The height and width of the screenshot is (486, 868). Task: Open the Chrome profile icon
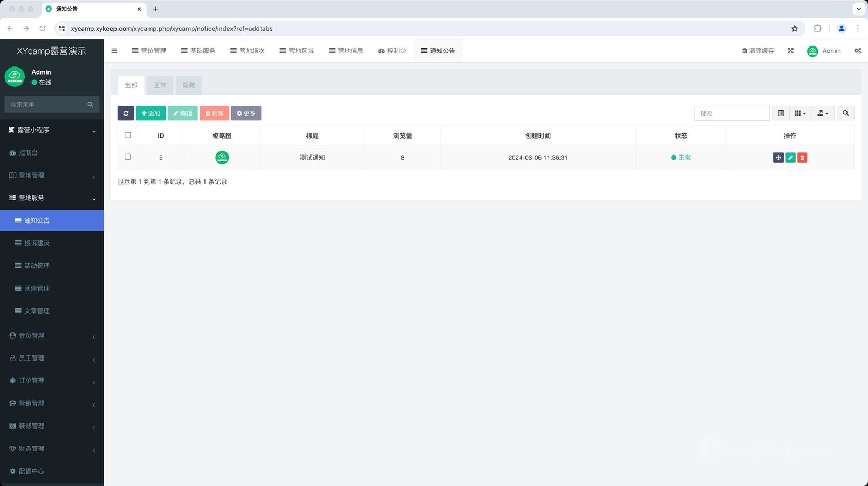(842, 29)
